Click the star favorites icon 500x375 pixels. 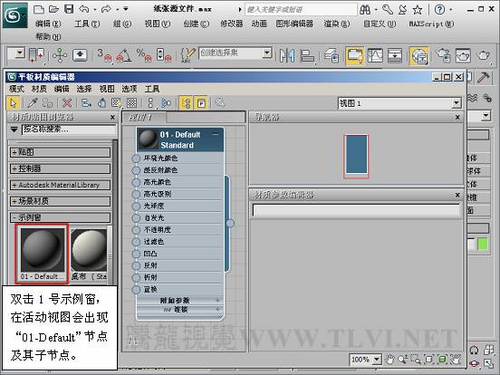[x=417, y=10]
